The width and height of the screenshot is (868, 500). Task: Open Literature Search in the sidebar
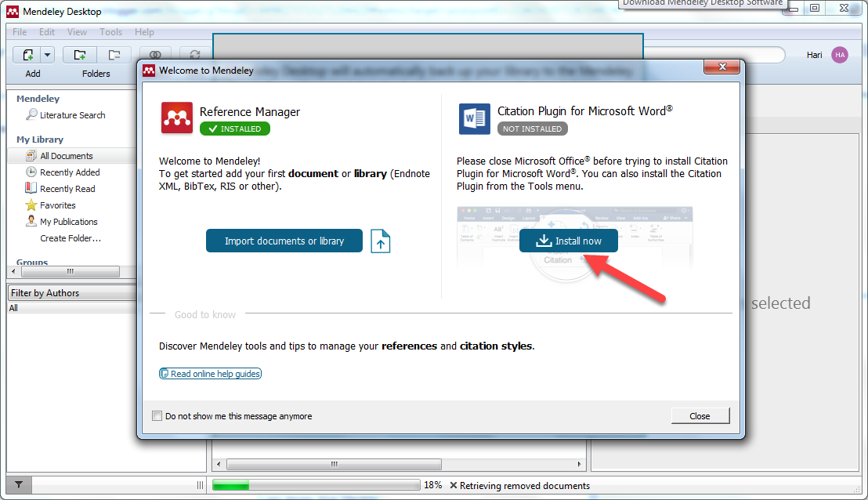[x=72, y=115]
